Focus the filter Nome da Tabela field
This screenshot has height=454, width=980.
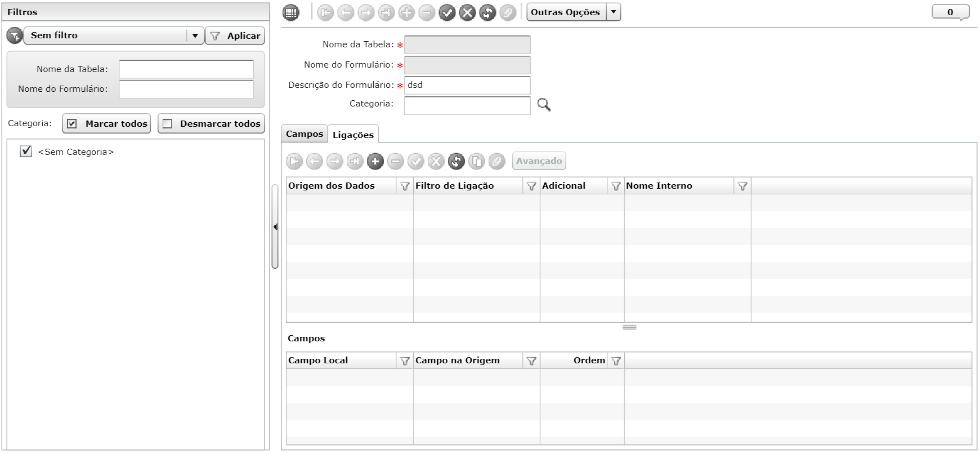click(186, 69)
